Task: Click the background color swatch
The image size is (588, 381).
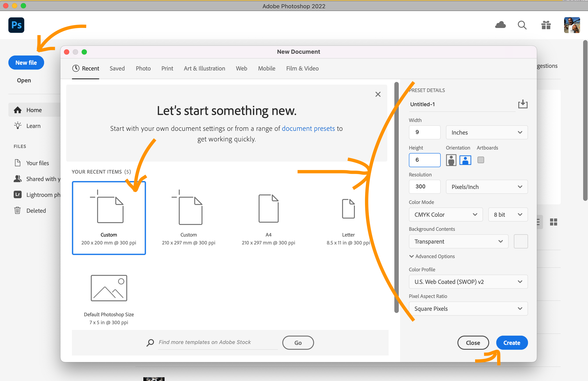Action: coord(521,241)
